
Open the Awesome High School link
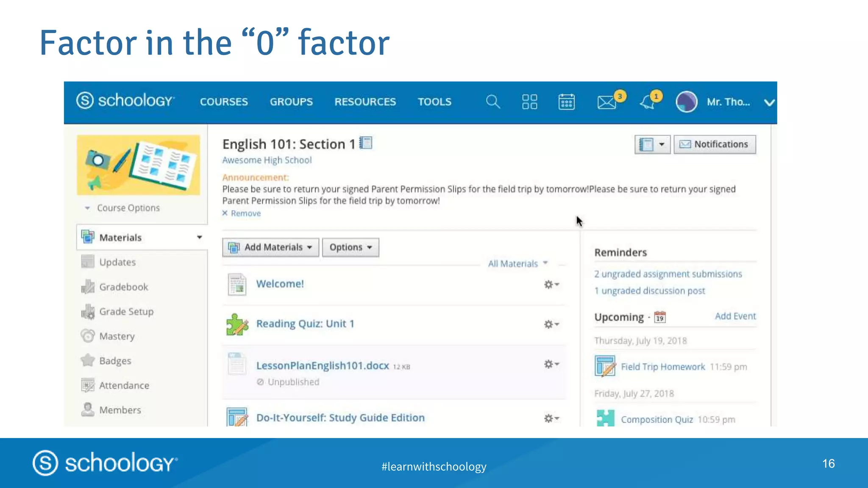(267, 160)
